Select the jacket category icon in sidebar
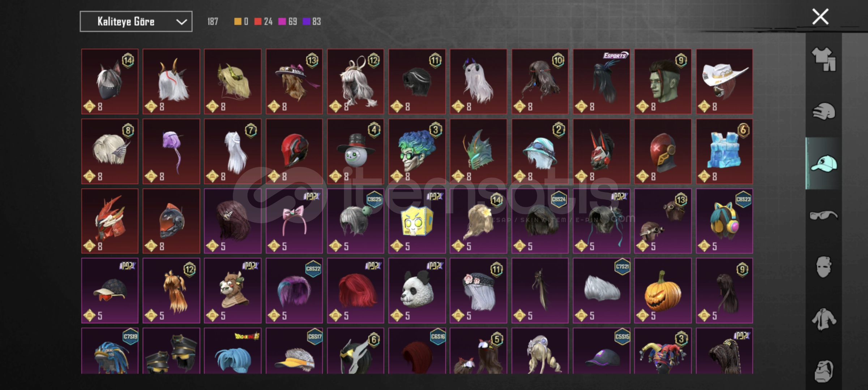Image resolution: width=868 pixels, height=390 pixels. pos(824,319)
